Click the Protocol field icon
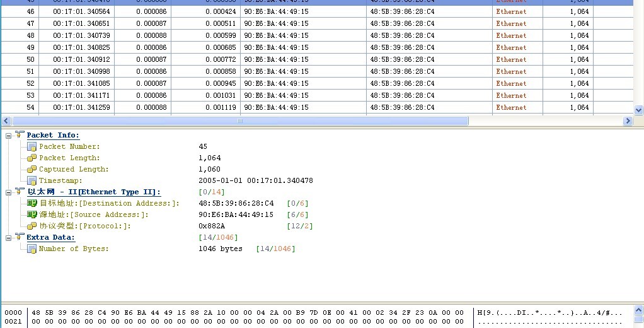Viewport: 644px width, 328px height. pyautogui.click(x=32, y=226)
